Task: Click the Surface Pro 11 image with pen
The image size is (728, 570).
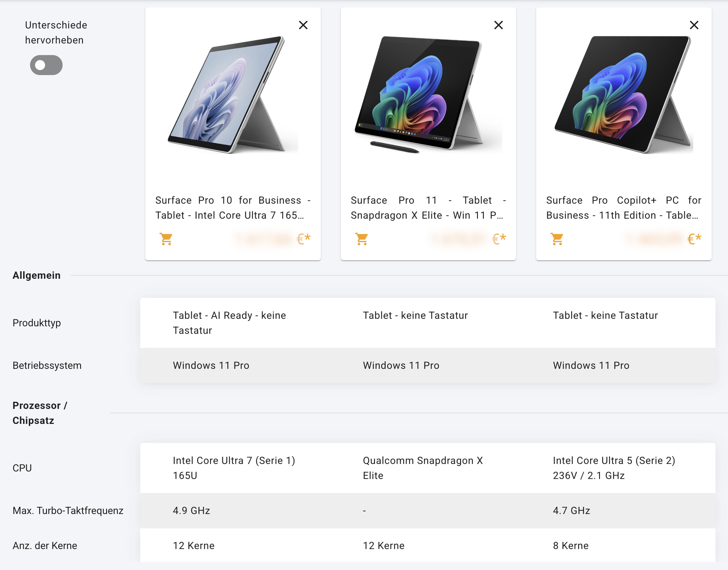Action: (428, 94)
